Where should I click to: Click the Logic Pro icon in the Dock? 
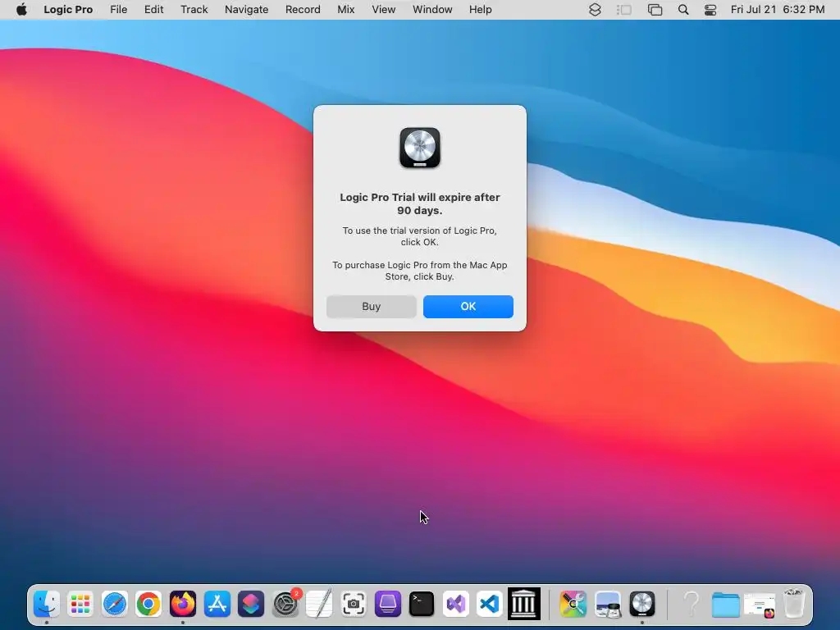641,604
